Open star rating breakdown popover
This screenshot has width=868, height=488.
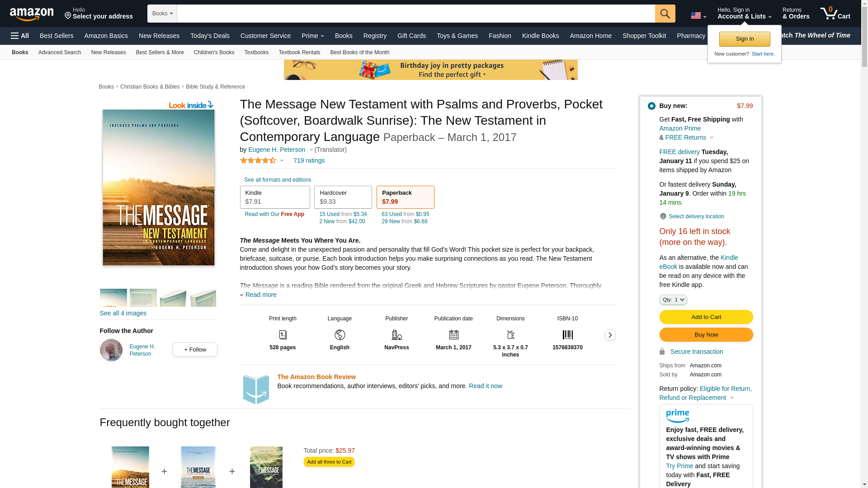(262, 160)
